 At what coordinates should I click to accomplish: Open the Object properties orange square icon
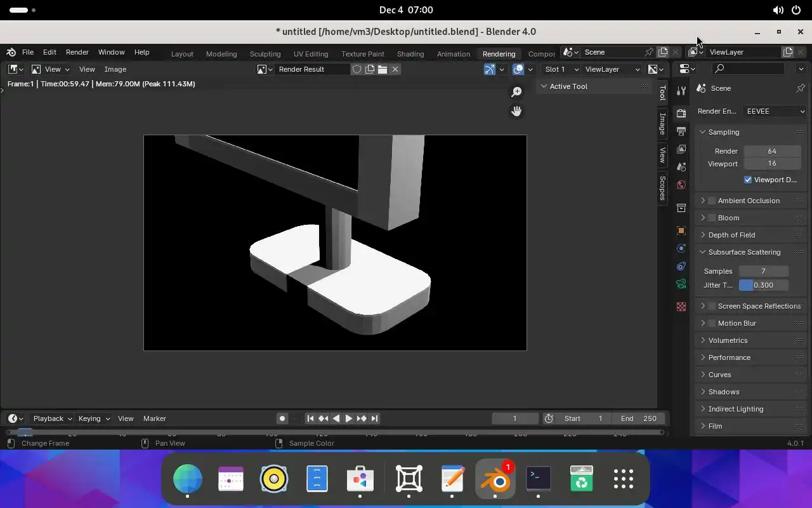(x=681, y=231)
